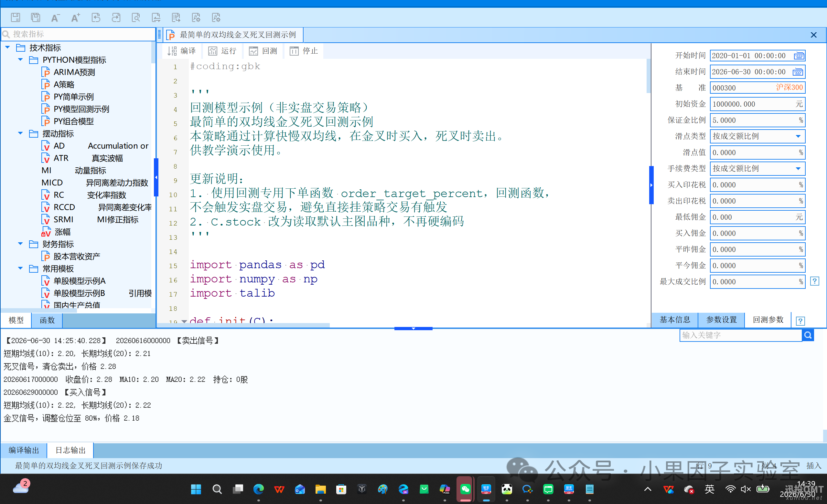The width and height of the screenshot is (827, 504).
Task: Click the 初始资金 input field
Action: click(757, 104)
